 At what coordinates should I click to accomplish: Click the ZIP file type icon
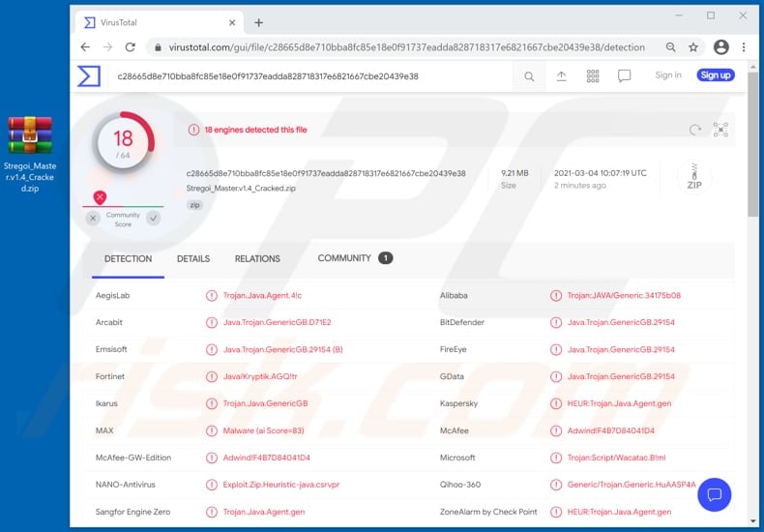[694, 177]
